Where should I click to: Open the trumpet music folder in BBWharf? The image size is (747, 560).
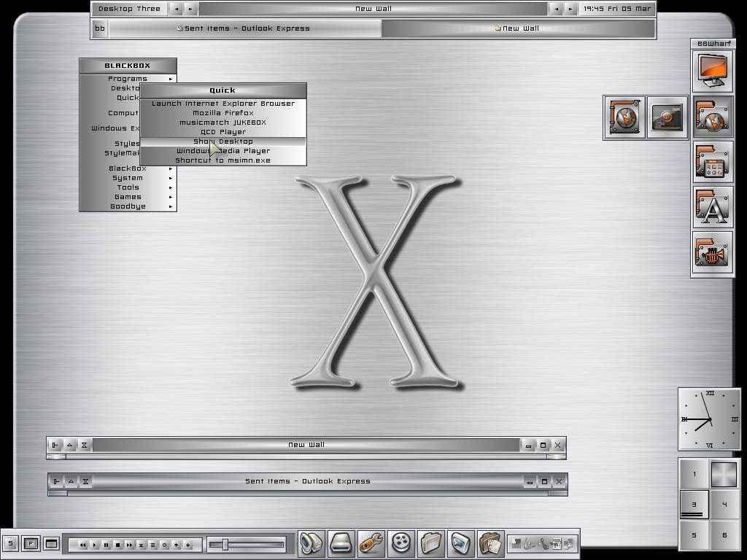click(713, 253)
